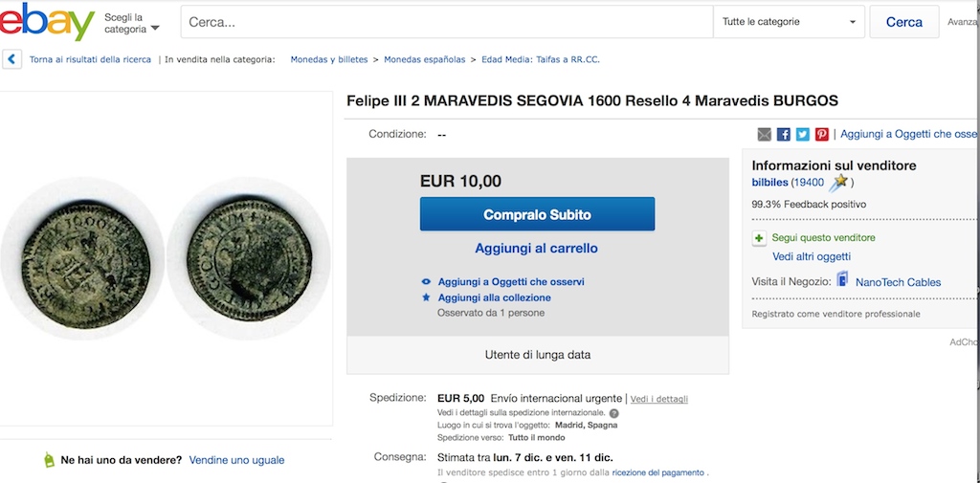Share the listing on Facebook
The height and width of the screenshot is (483, 980).
tap(784, 135)
